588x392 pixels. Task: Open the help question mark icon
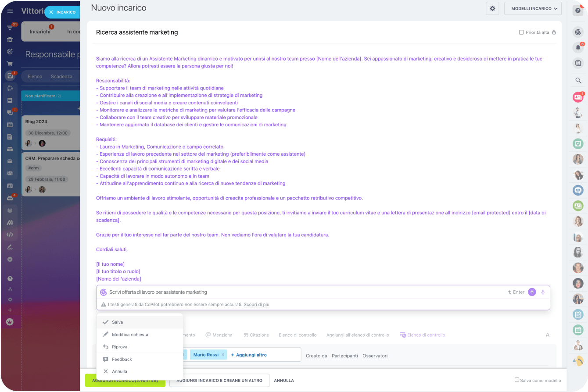click(x=578, y=11)
